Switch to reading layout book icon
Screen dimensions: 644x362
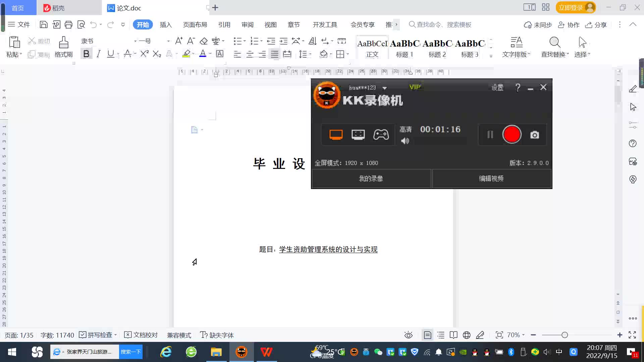point(453,335)
